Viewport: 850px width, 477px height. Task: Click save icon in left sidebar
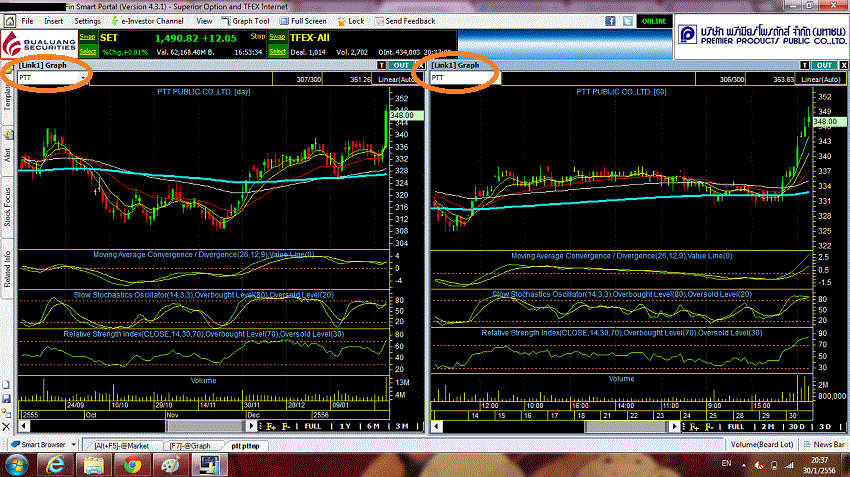[7, 399]
